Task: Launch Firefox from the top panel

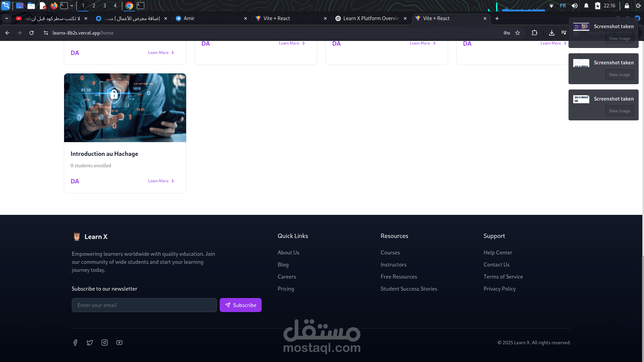Action: click(x=54, y=6)
